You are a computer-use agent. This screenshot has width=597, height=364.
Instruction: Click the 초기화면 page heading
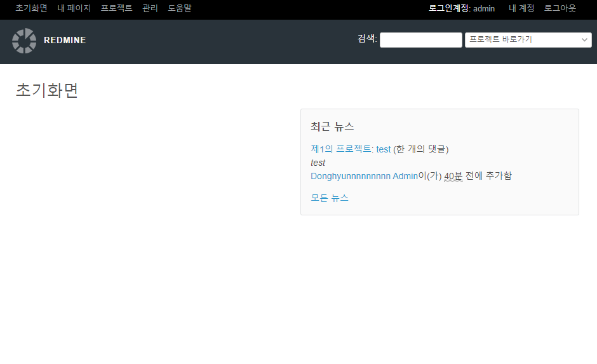point(47,90)
